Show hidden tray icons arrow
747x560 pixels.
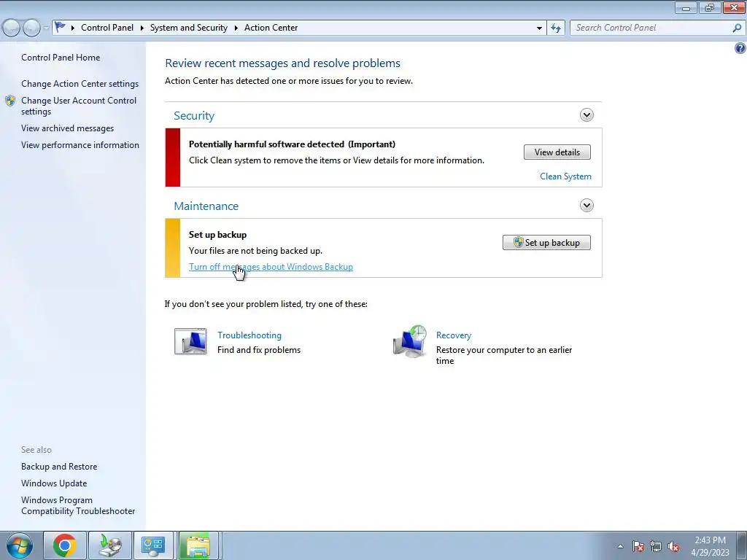click(620, 546)
